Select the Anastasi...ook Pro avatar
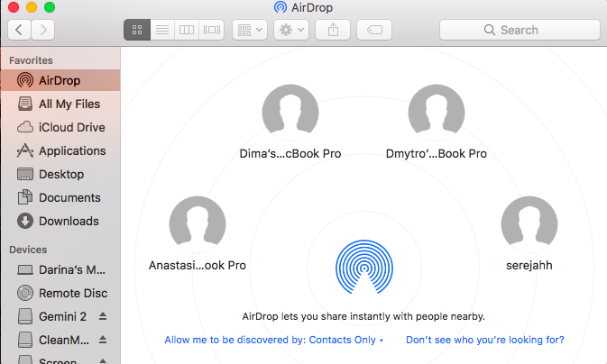The height and width of the screenshot is (364, 607). tap(198, 224)
